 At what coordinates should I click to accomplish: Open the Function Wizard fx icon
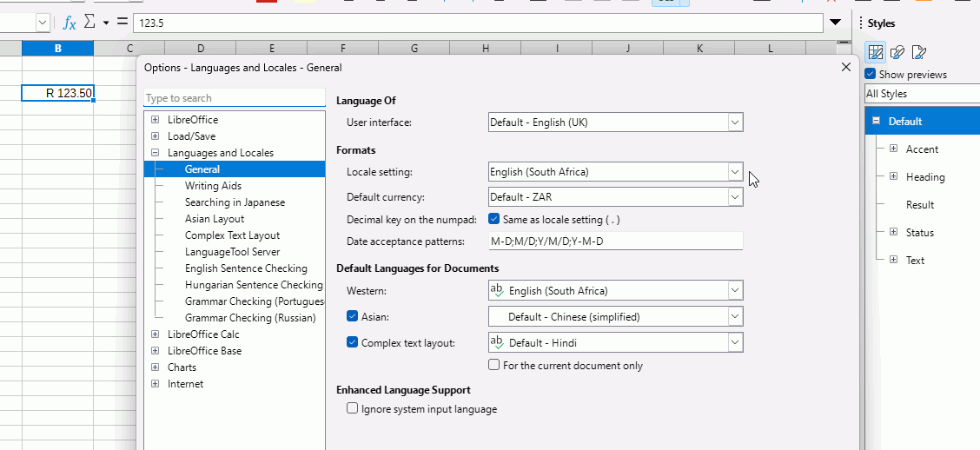coord(70,23)
